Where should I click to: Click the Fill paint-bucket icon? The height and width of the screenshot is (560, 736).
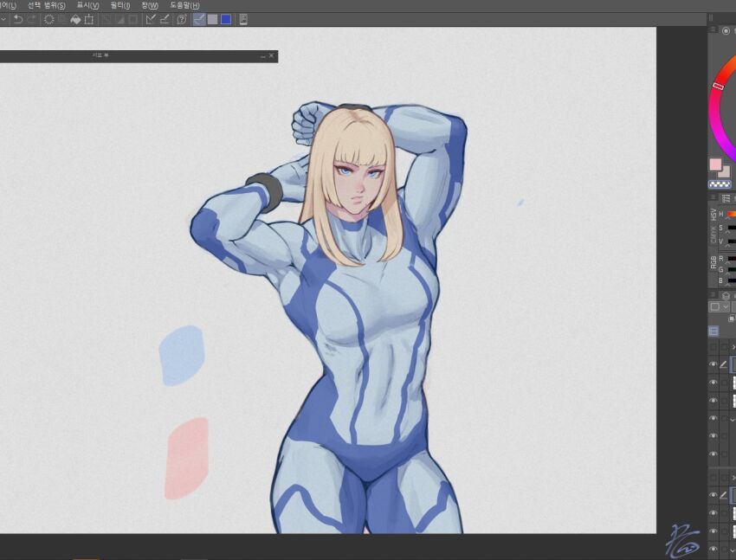[x=75, y=19]
